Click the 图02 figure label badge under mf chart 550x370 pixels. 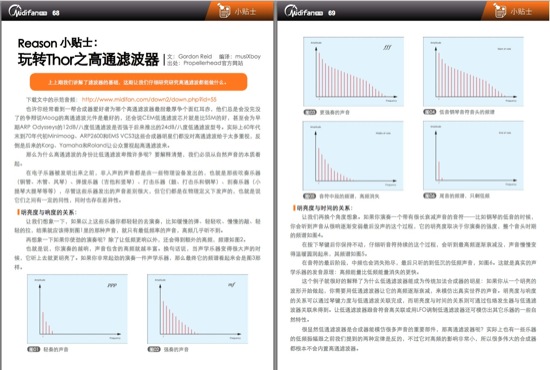[154, 349]
